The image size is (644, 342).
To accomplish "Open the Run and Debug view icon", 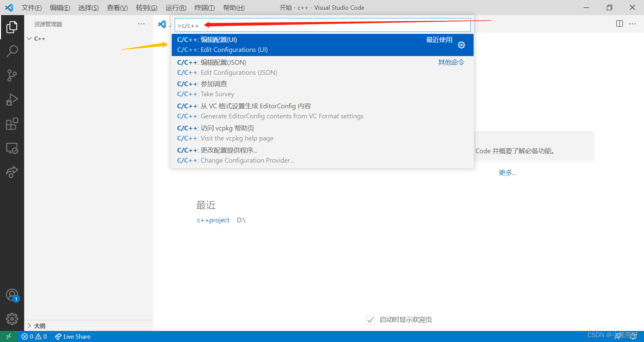I will [x=12, y=100].
